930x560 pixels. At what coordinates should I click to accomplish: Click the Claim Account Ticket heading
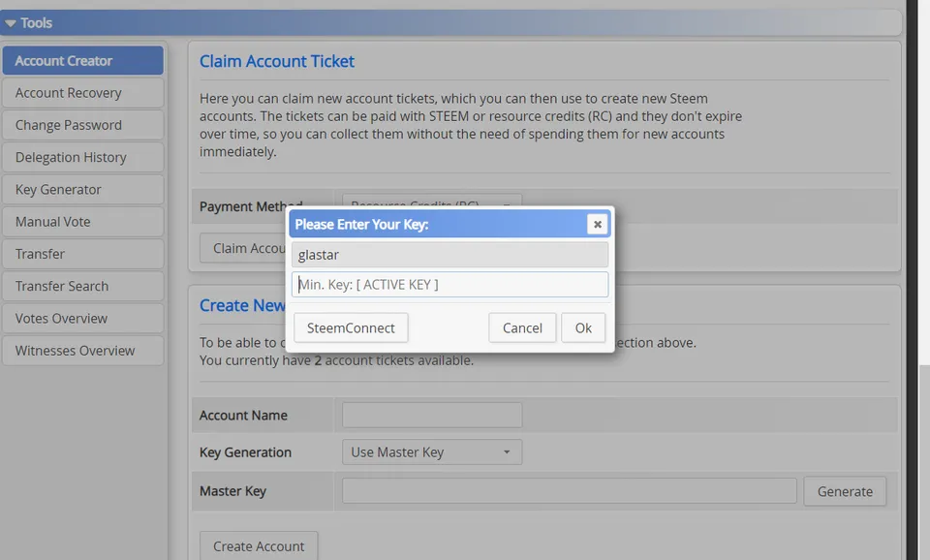276,61
